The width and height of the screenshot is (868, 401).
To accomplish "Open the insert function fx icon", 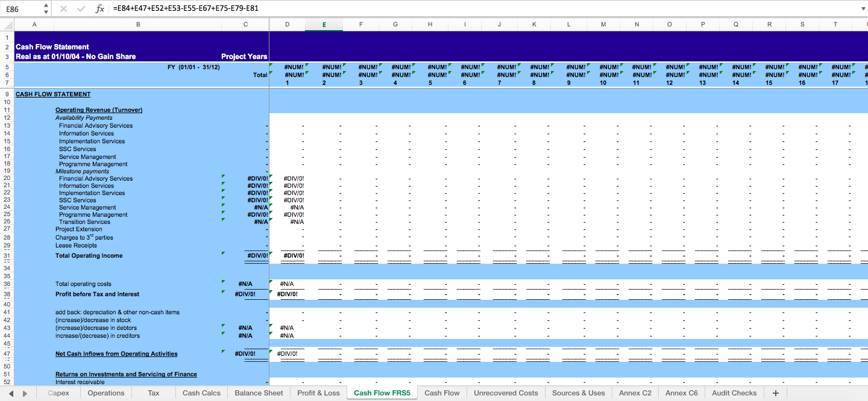I will [100, 9].
